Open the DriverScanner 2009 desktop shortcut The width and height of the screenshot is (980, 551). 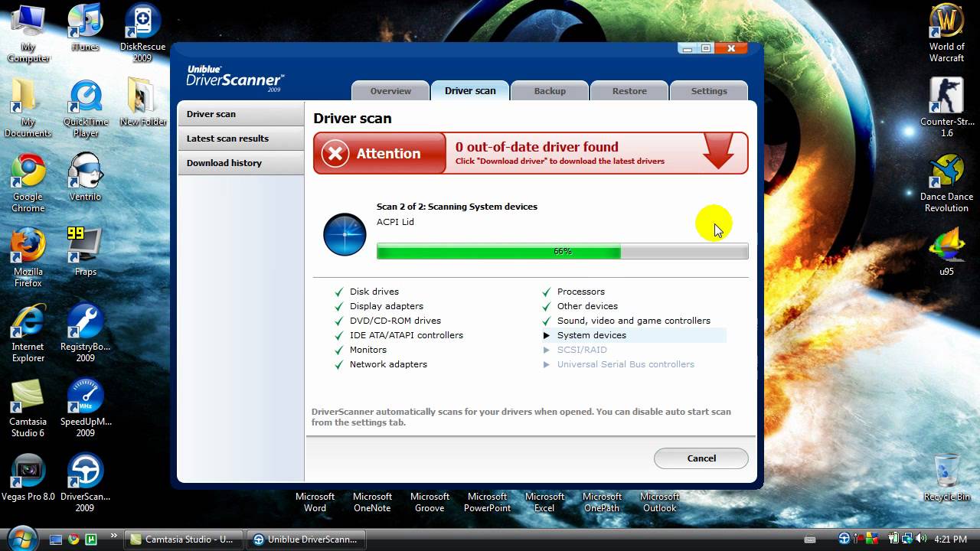point(85,483)
